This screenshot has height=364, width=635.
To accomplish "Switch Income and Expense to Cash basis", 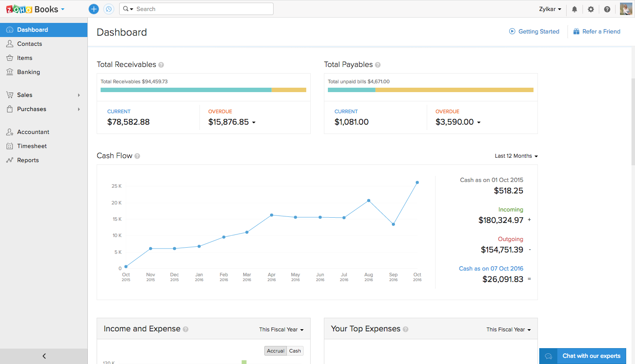I will (x=295, y=350).
